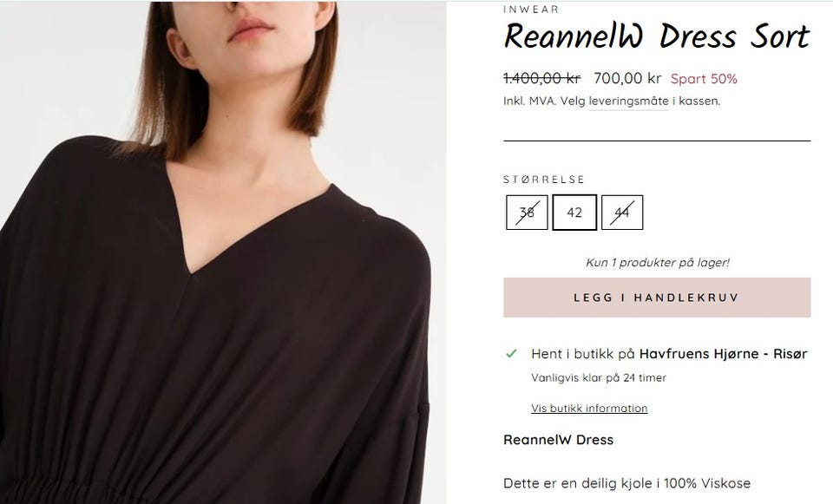Pick the crossed-out size 44

pyautogui.click(x=622, y=213)
